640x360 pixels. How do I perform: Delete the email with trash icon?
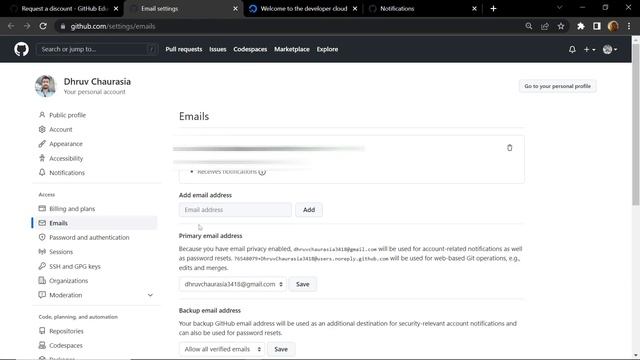click(509, 148)
